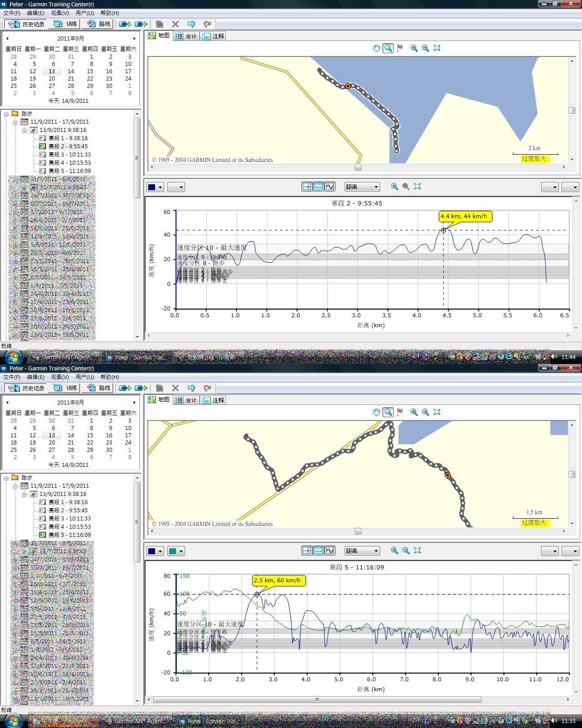The height and width of the screenshot is (728, 582).
Task: Click receive-from-device icon in the 11:44 window toolbar
Action: click(x=141, y=24)
